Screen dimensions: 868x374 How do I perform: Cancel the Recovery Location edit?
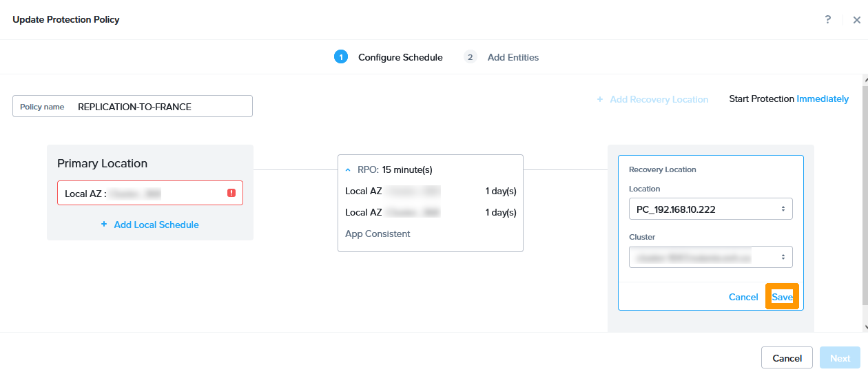tap(743, 297)
